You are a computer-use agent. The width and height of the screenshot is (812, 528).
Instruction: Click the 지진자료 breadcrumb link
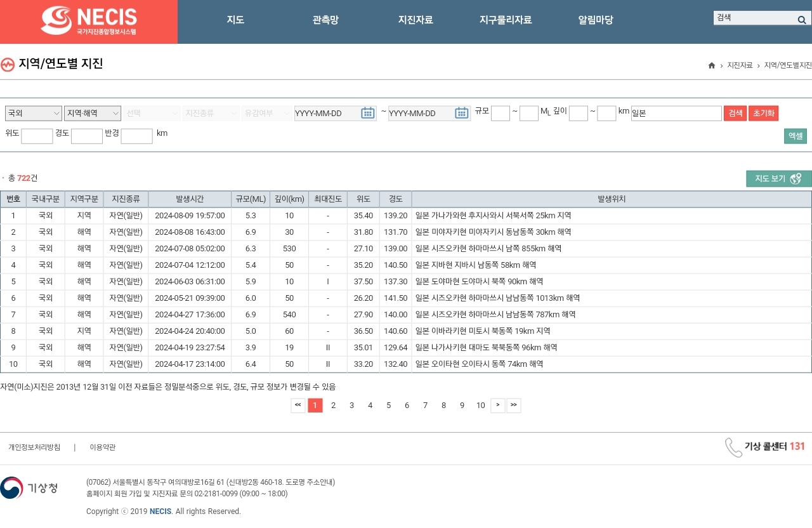(x=740, y=65)
